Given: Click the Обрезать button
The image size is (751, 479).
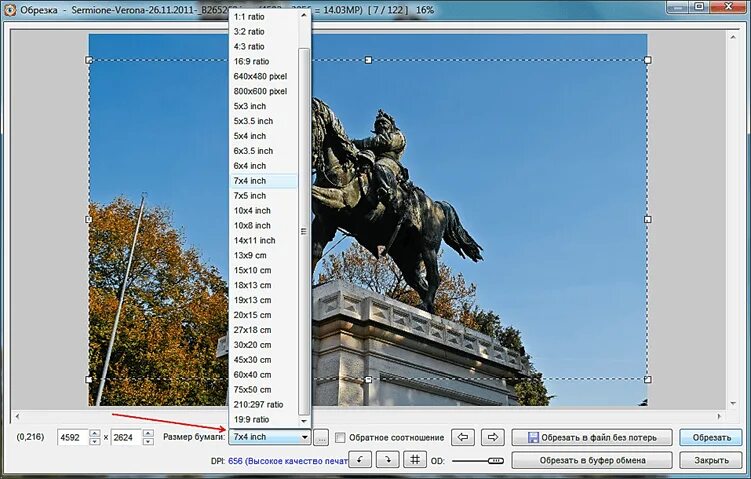Looking at the screenshot, I should click(x=711, y=437).
